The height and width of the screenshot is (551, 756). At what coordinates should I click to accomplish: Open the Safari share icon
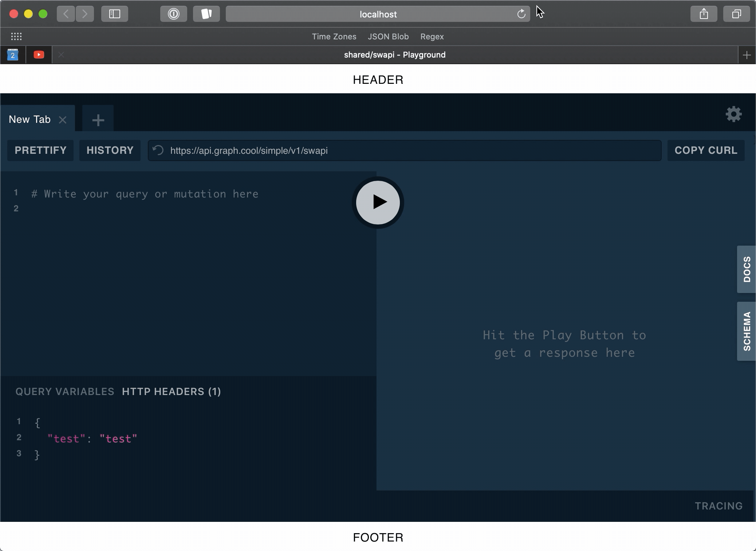point(704,14)
